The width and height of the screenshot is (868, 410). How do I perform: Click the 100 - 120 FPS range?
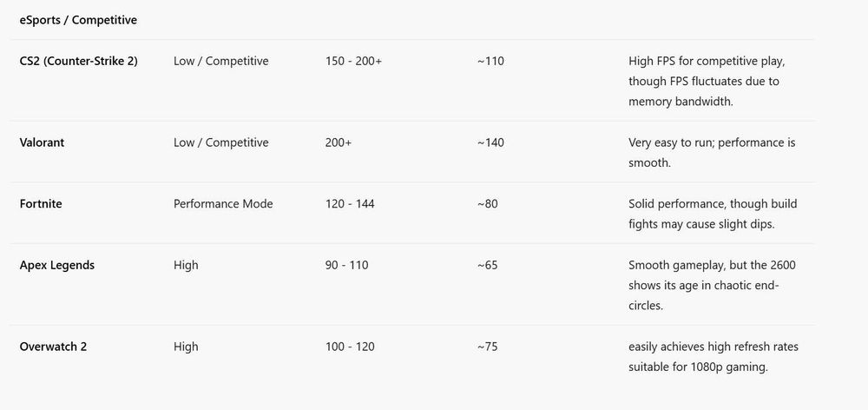[x=350, y=347]
